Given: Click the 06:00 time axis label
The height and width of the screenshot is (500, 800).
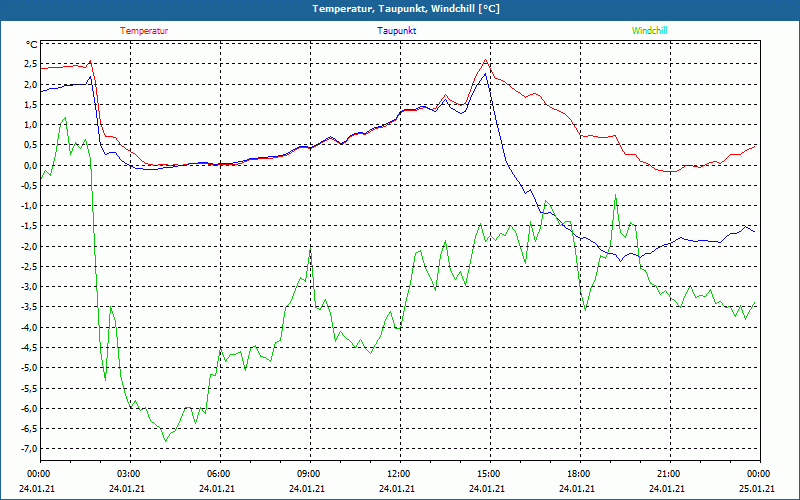Looking at the screenshot, I should point(219,474).
